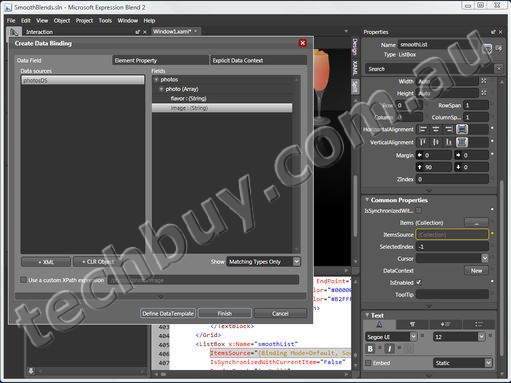Open the Paragraph tab in Text section
511x383 pixels.
pyautogui.click(x=412, y=324)
